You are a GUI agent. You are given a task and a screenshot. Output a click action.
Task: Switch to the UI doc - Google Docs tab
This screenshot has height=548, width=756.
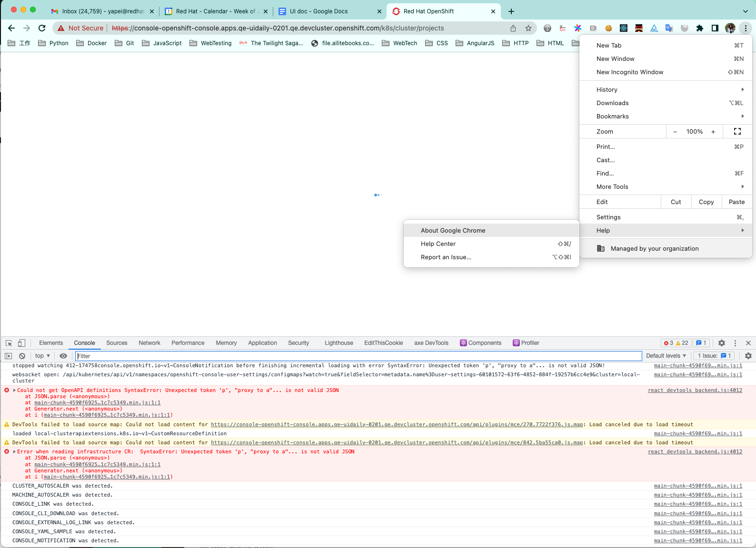[329, 11]
